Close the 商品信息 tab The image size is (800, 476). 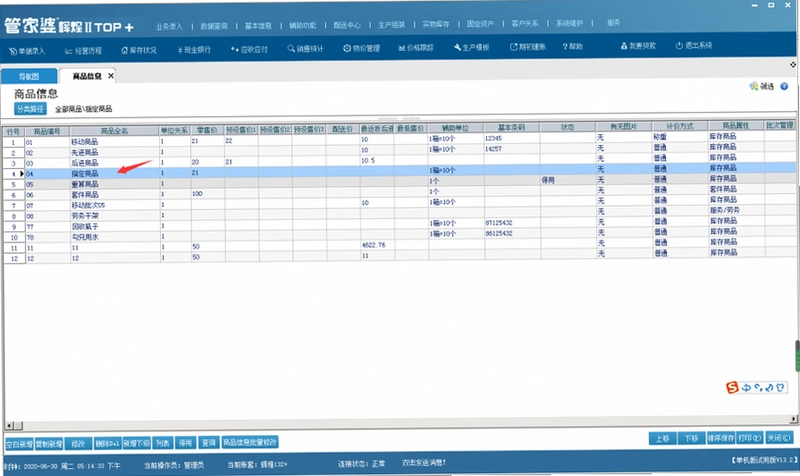(111, 76)
